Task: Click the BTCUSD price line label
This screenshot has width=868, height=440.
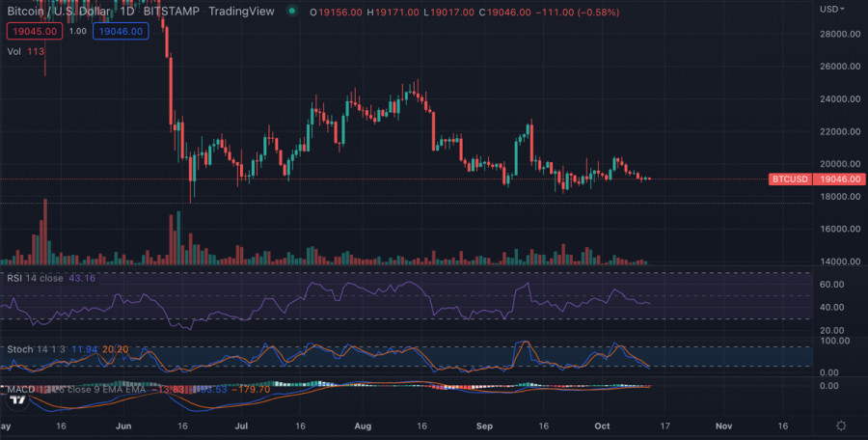Action: pyautogui.click(x=791, y=179)
